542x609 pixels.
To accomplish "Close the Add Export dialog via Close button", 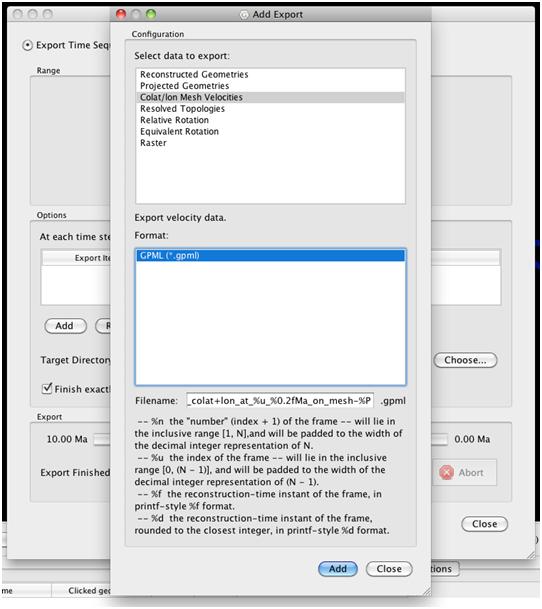I will [389, 569].
